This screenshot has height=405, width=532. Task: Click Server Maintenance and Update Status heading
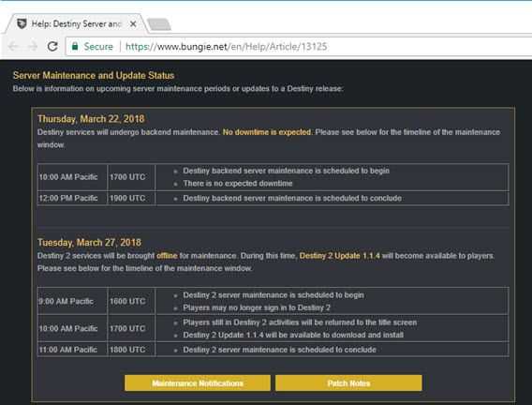[x=94, y=75]
